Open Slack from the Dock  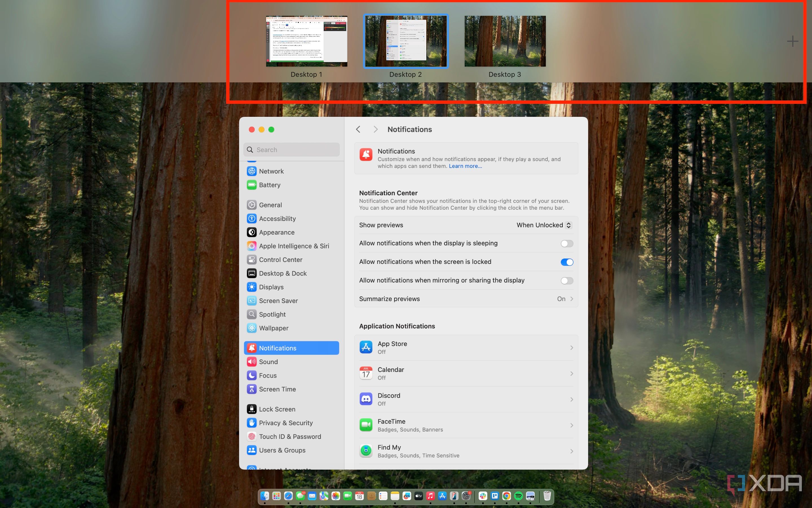(483, 496)
